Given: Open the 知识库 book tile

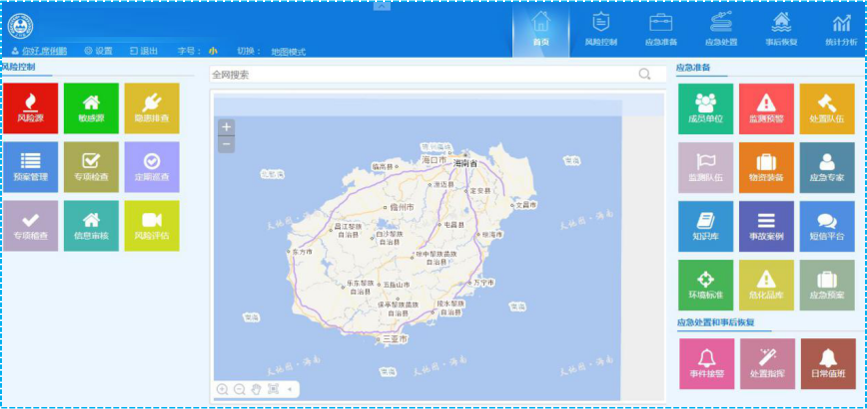Looking at the screenshot, I should point(705,225).
